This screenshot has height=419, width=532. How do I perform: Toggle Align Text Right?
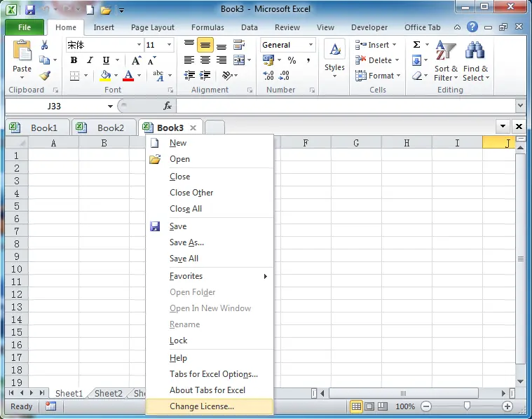pos(221,60)
